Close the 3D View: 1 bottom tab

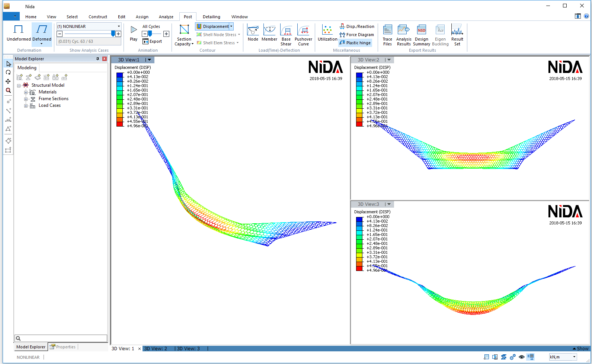(140, 349)
